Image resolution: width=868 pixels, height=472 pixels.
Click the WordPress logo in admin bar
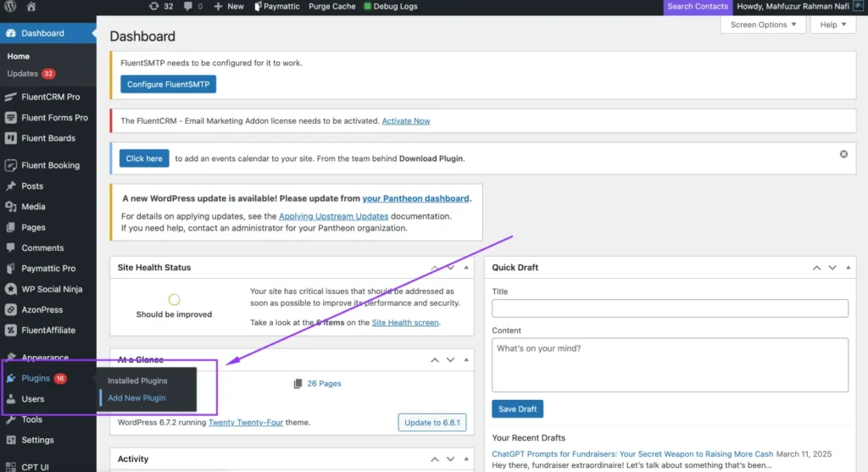(x=10, y=6)
